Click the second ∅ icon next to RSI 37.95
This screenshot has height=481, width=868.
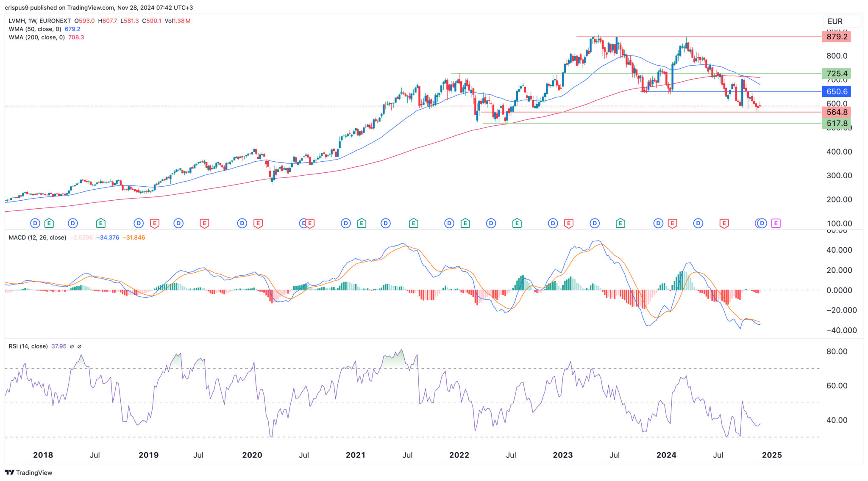80,346
